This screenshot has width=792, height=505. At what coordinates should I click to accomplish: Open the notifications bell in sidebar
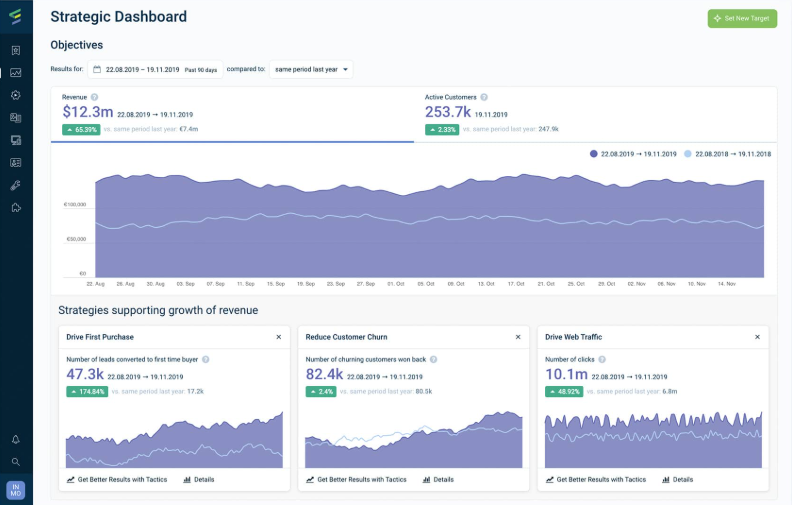coord(16,439)
